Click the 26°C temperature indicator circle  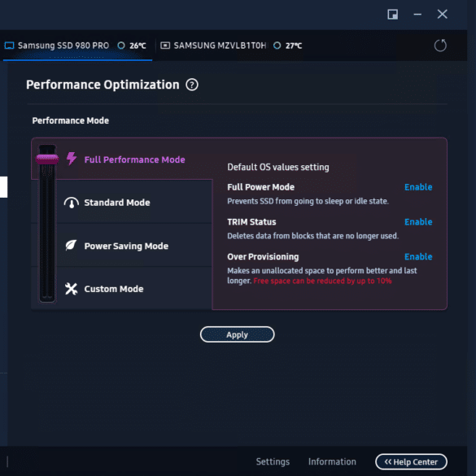pos(121,46)
